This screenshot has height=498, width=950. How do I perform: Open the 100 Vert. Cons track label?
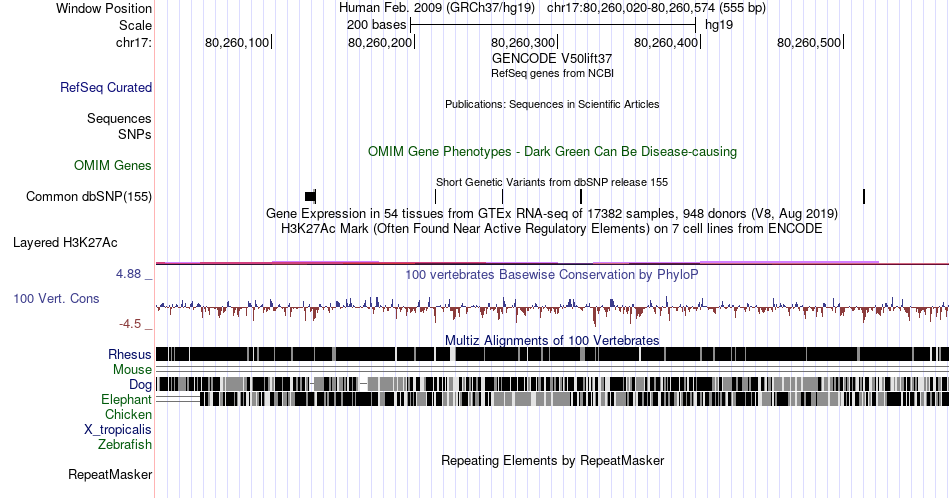[x=56, y=298]
